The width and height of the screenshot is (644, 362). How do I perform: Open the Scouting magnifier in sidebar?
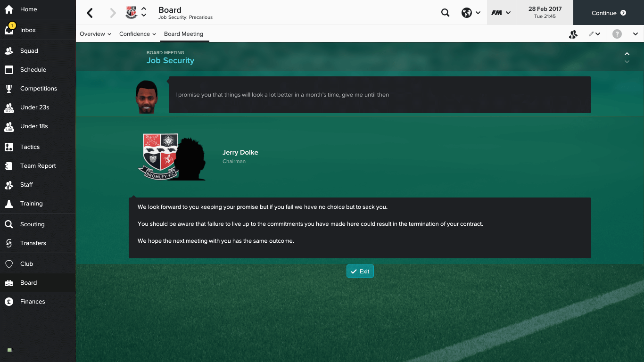tap(9, 224)
